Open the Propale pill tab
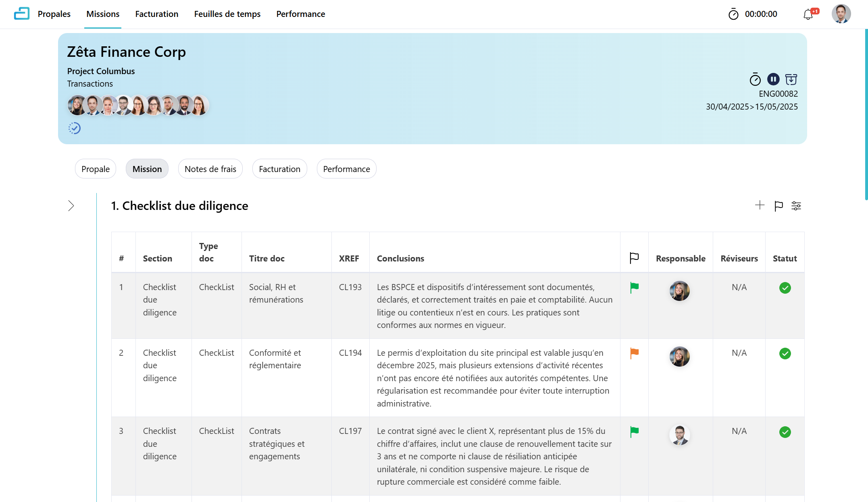The width and height of the screenshot is (868, 502). click(x=95, y=169)
